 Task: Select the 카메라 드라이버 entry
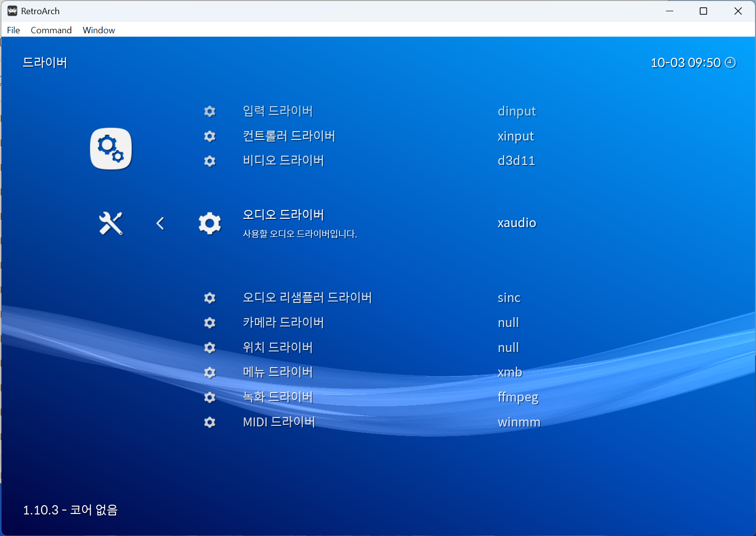click(x=283, y=323)
